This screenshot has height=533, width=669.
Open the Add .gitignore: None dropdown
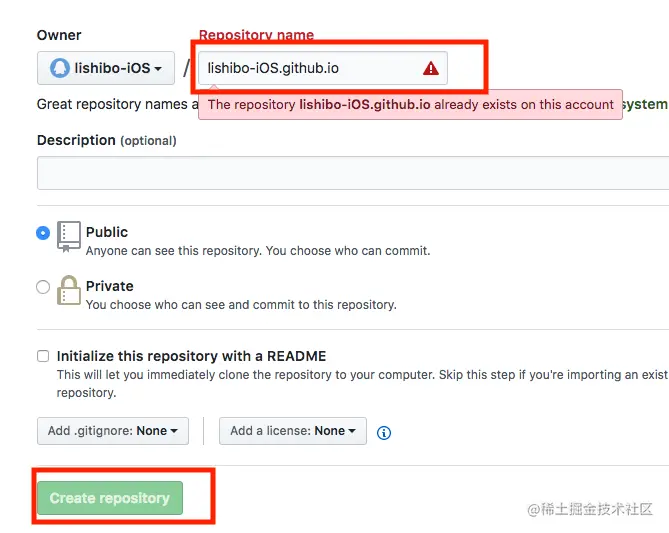point(113,431)
